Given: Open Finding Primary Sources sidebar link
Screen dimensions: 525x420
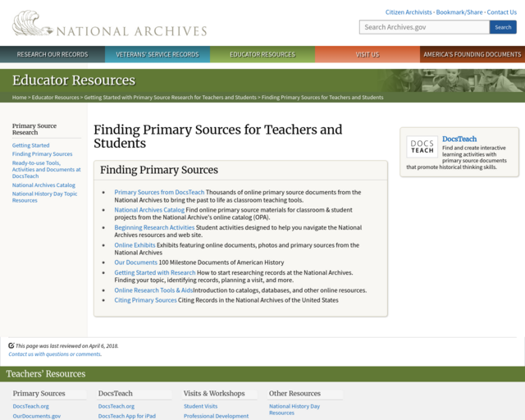Looking at the screenshot, I should pyautogui.click(x=42, y=154).
